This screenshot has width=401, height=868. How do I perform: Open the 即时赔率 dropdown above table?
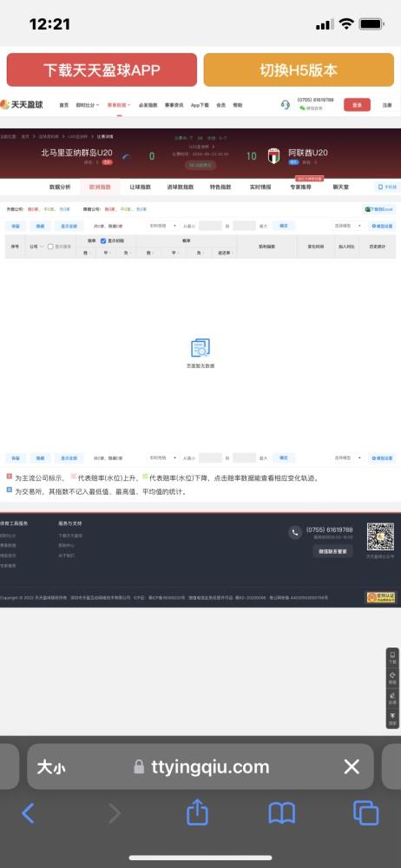[x=163, y=226]
